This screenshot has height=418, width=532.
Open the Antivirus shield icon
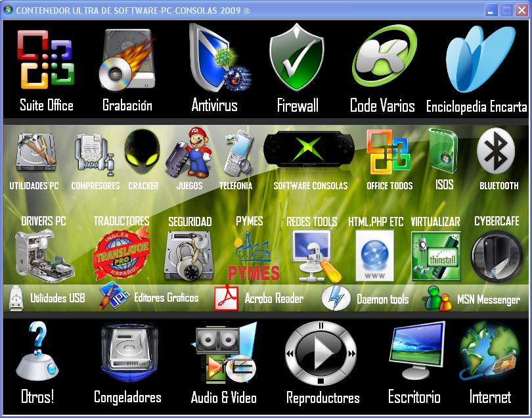[215, 59]
